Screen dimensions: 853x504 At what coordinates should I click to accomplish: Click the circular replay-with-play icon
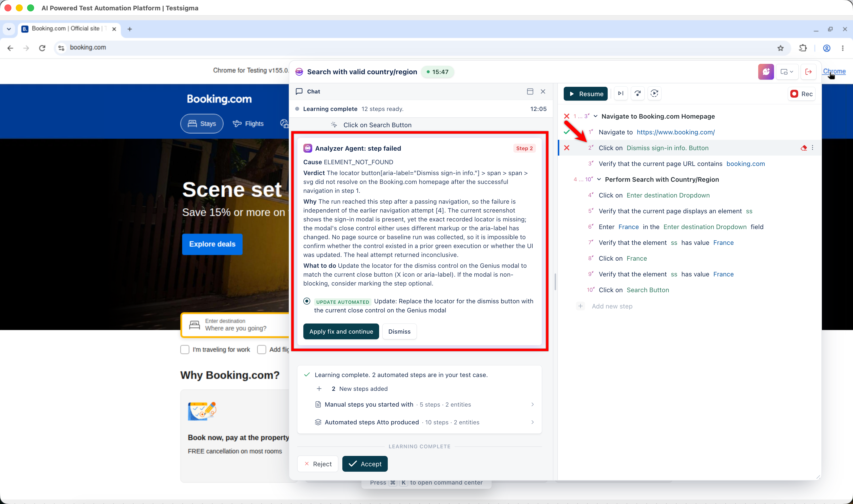pyautogui.click(x=655, y=93)
